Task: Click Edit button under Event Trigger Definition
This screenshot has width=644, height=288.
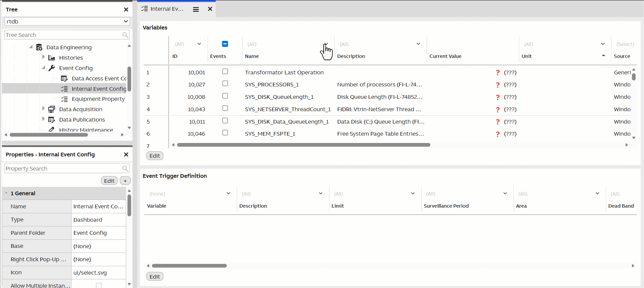Action: (155, 277)
